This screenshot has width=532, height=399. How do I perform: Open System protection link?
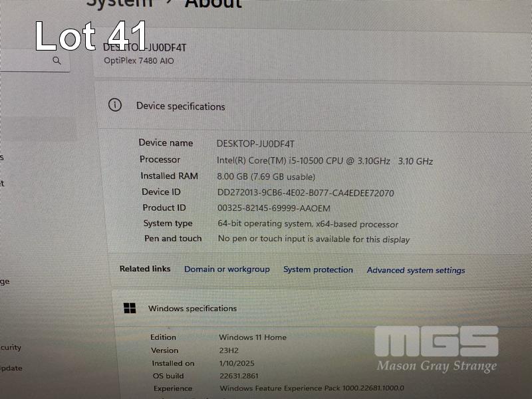pos(318,270)
